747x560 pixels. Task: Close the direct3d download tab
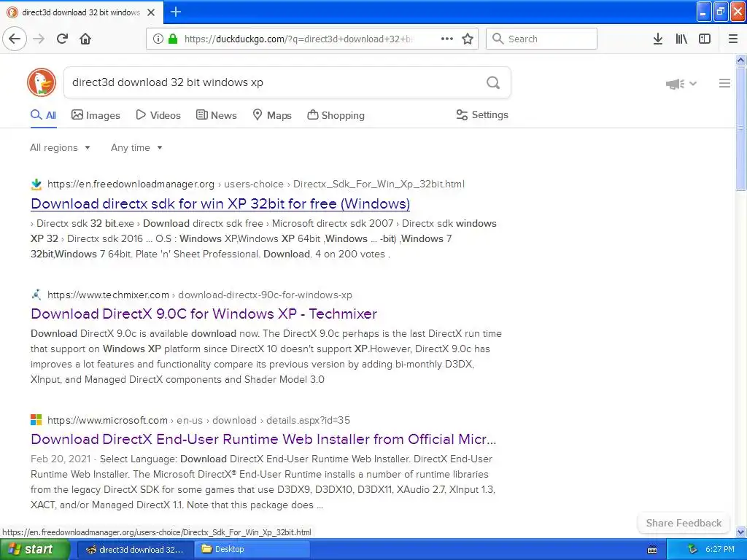151,12
